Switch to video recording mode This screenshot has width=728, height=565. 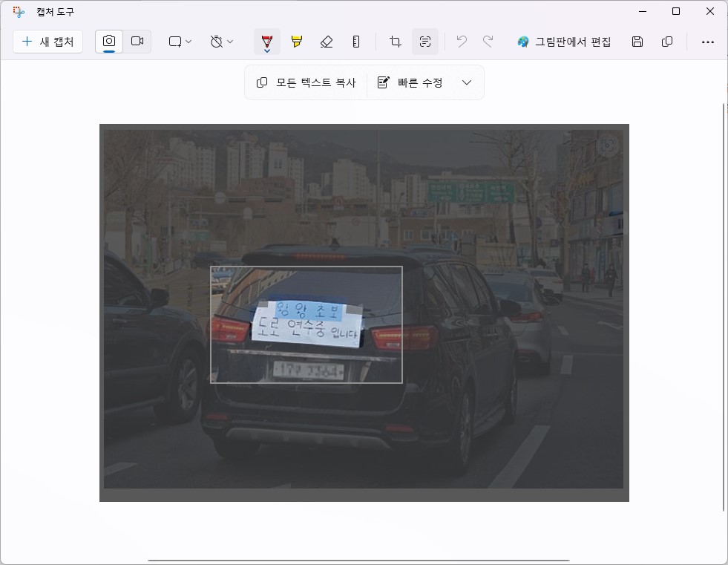point(137,42)
